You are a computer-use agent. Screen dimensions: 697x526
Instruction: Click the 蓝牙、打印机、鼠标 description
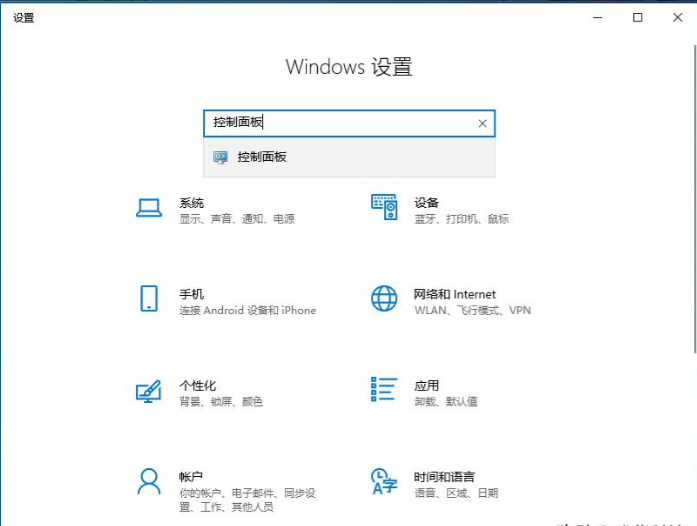pos(461,219)
